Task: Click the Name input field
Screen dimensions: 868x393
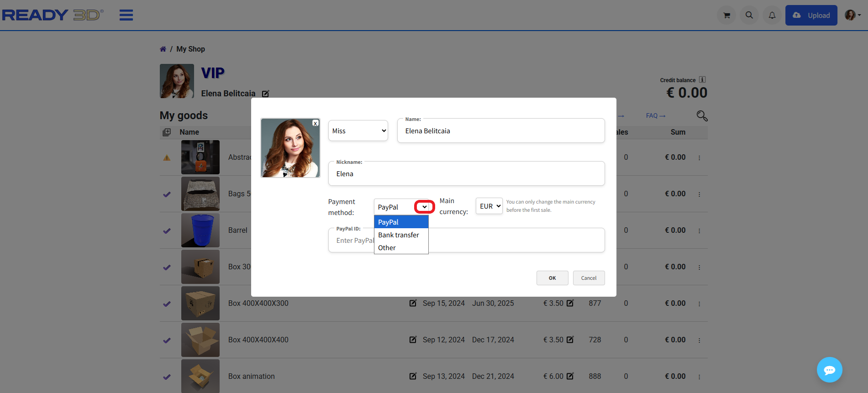Action: pyautogui.click(x=501, y=131)
